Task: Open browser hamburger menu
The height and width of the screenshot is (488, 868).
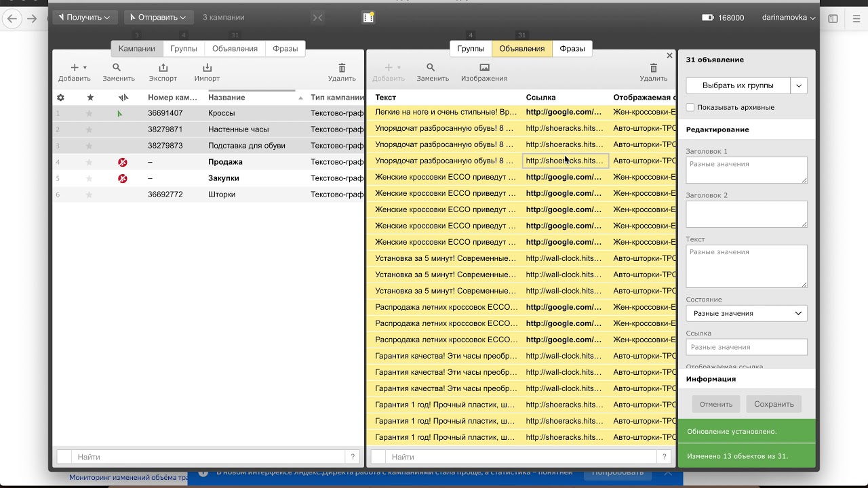Action: click(855, 19)
